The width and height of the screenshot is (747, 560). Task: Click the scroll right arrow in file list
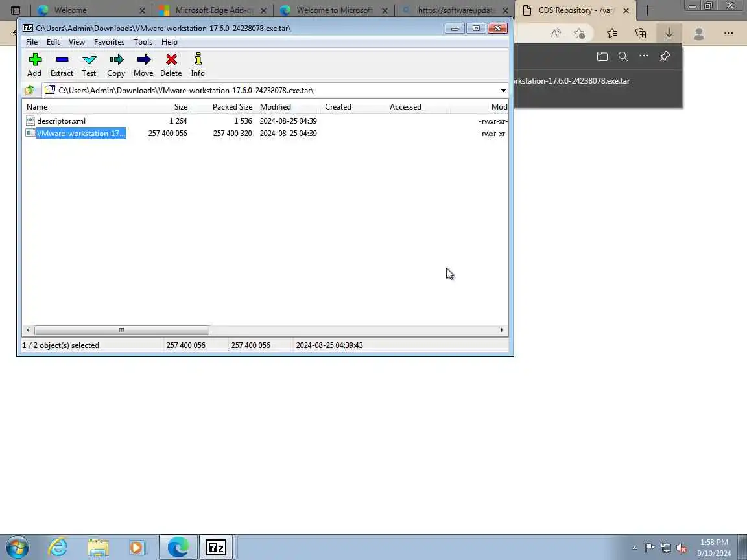[502, 330]
